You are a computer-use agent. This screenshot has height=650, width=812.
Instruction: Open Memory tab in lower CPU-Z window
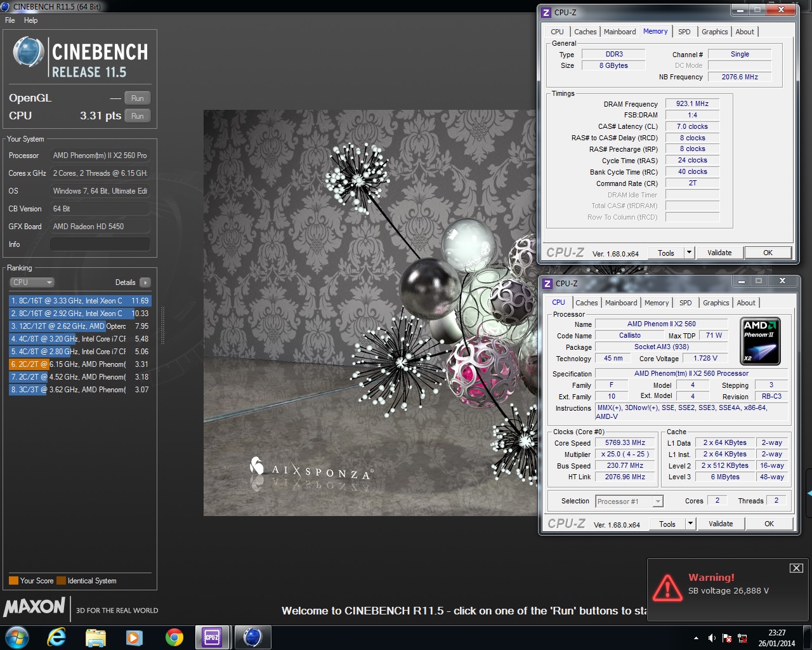pos(657,303)
